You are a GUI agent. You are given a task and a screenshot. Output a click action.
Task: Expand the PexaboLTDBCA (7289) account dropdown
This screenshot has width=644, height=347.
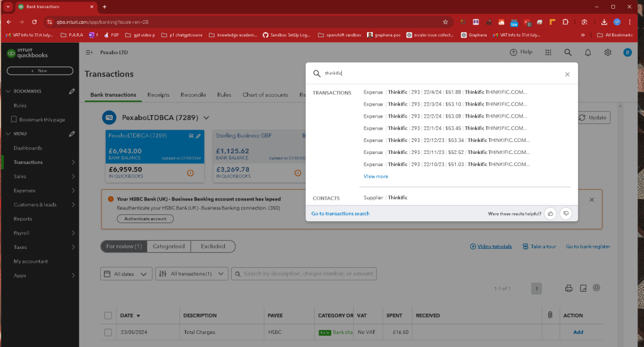(x=206, y=118)
